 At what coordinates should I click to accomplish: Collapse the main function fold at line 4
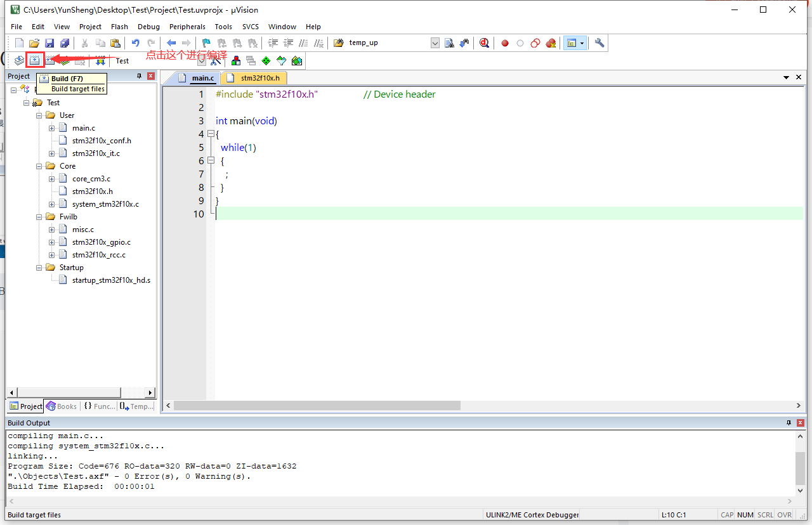pyautogui.click(x=211, y=134)
